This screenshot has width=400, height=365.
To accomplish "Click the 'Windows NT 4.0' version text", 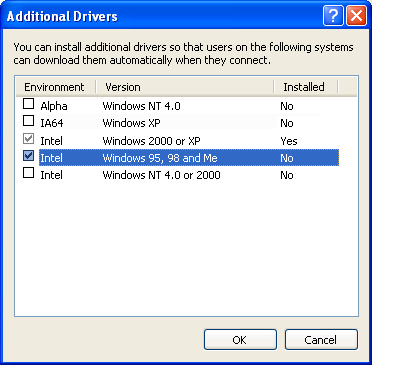I will [141, 106].
